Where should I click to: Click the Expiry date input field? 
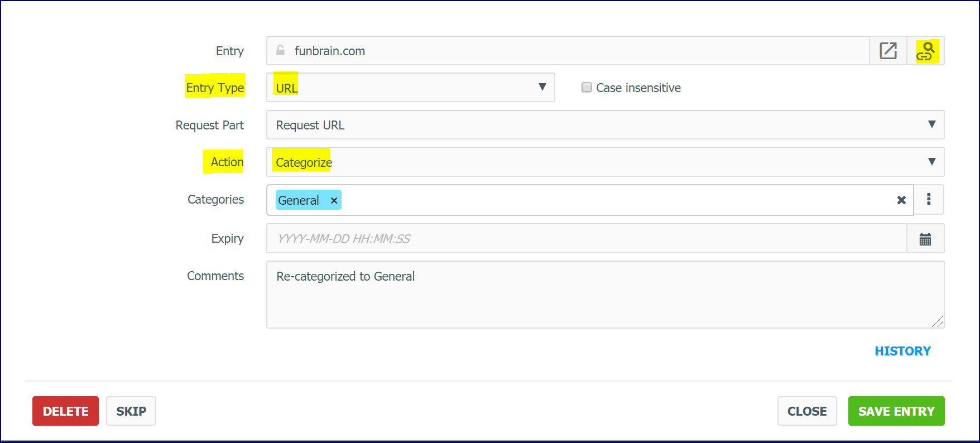click(587, 239)
